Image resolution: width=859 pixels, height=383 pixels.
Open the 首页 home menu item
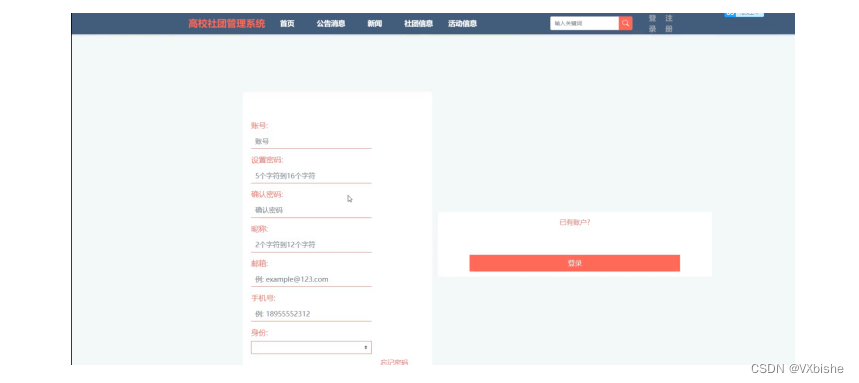tap(287, 24)
